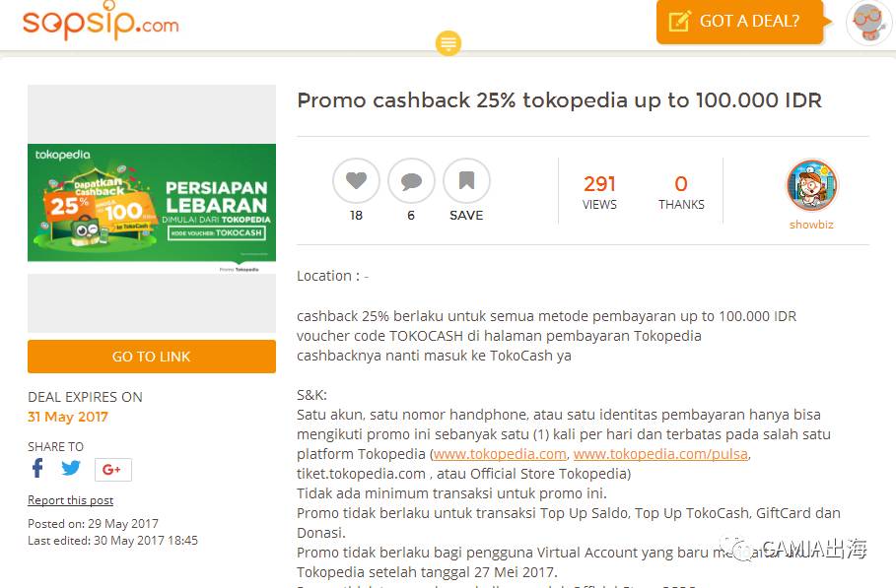Image resolution: width=896 pixels, height=588 pixels.
Task: Save deal with bookmark icon
Action: point(466,181)
